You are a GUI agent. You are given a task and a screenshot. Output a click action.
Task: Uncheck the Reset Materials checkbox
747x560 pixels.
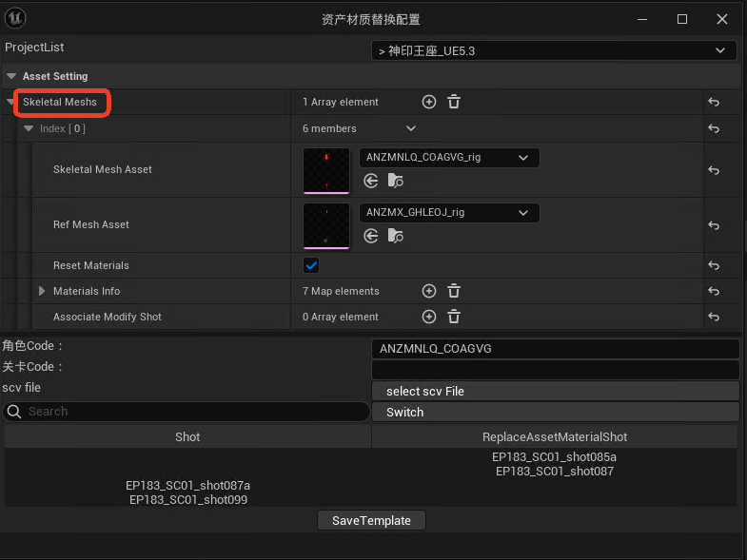pyautogui.click(x=311, y=265)
